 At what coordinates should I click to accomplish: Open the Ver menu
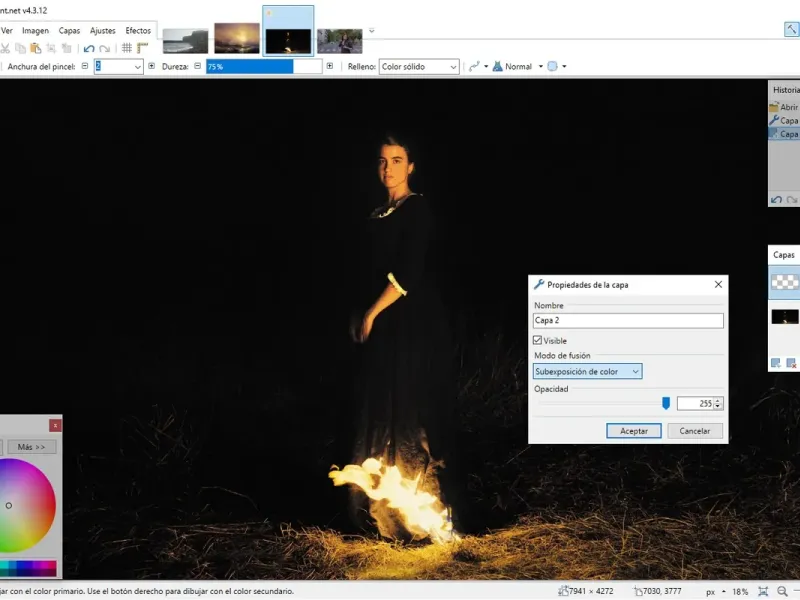click(x=7, y=31)
